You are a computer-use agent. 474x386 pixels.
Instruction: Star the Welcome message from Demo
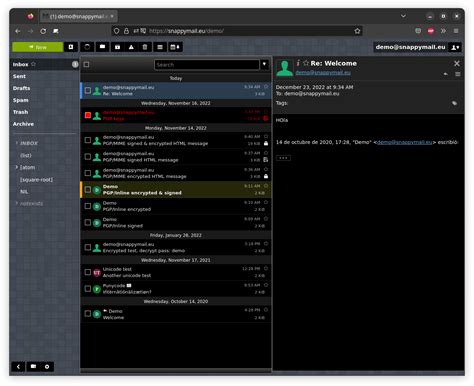coord(266,310)
